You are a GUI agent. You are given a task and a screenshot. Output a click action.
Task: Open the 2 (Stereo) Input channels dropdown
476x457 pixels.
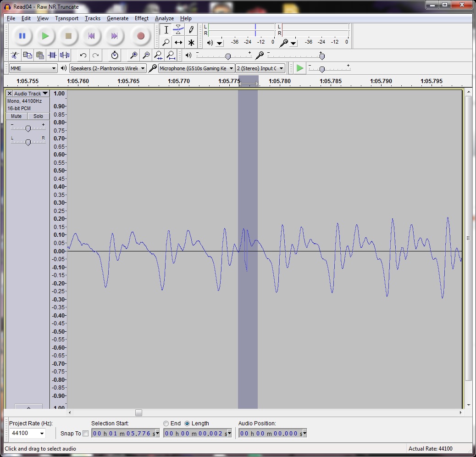260,68
